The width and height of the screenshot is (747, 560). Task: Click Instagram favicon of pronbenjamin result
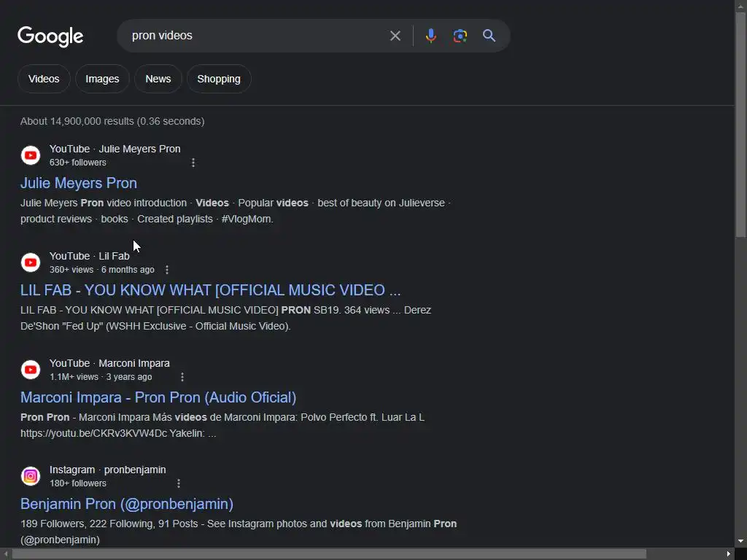[x=31, y=475]
